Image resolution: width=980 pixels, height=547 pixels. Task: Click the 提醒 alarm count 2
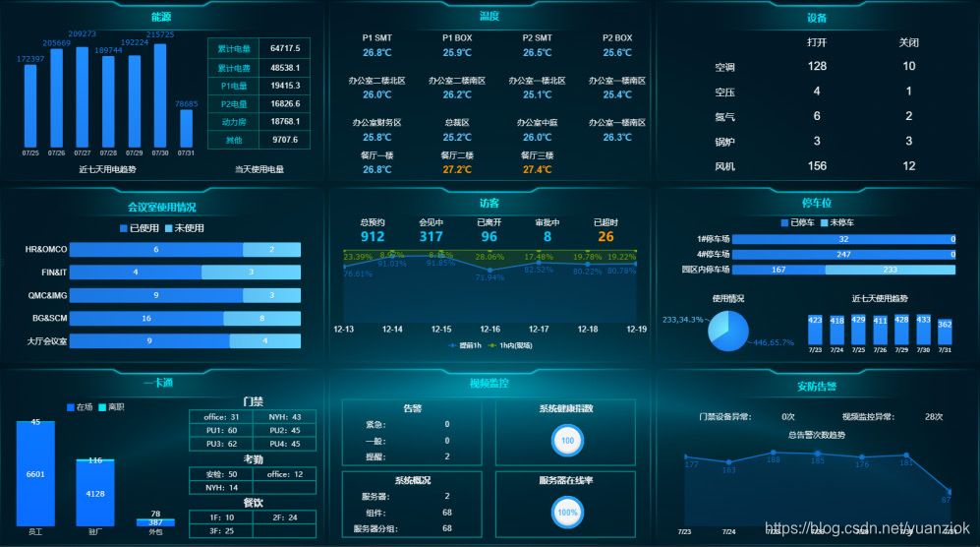coord(447,456)
